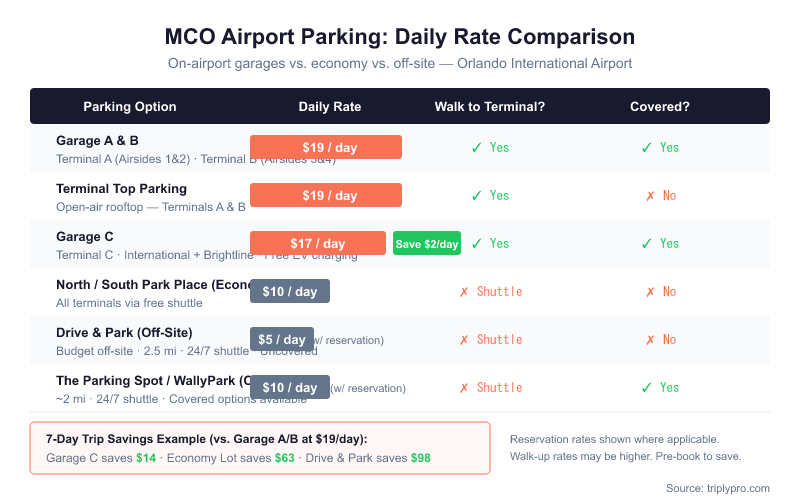Click the Parking Option column header
The height and width of the screenshot is (500, 800).
coord(130,107)
